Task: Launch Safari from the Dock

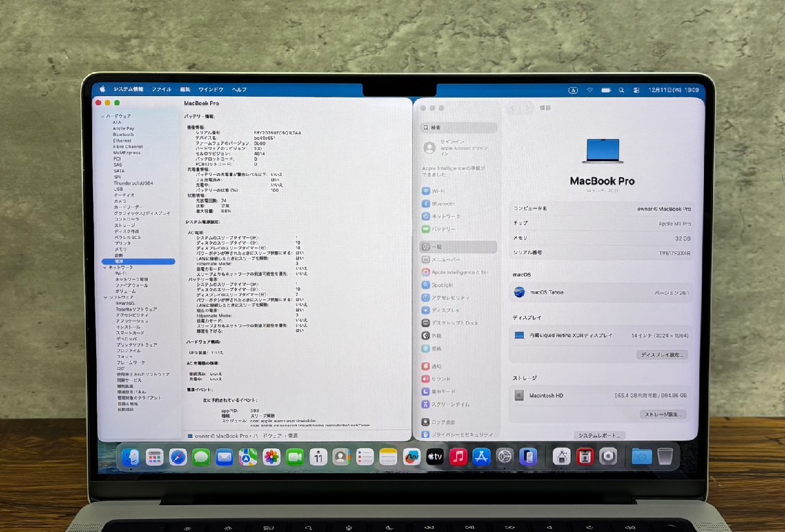Action: coord(178,457)
